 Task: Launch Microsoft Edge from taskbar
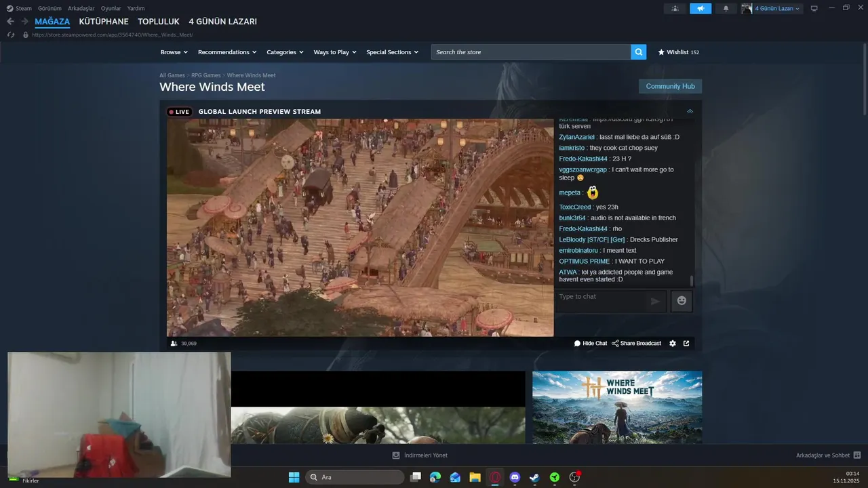coord(435,477)
